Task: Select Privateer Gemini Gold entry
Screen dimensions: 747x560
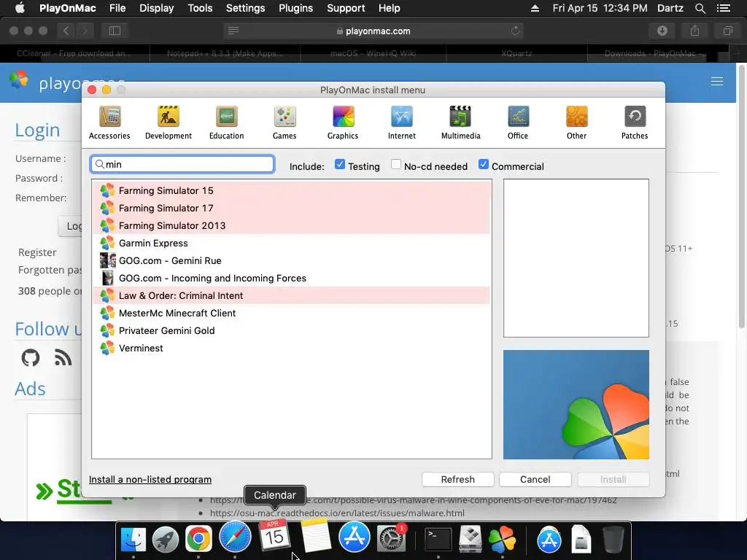Action: [291, 330]
